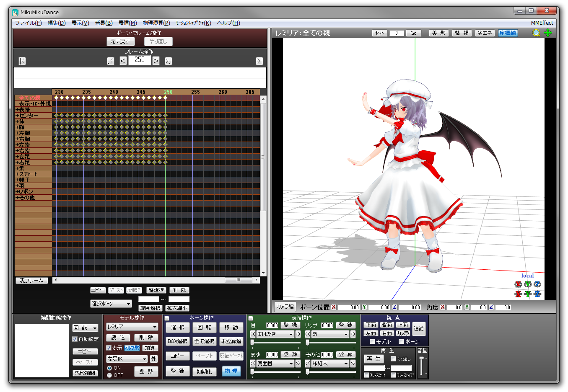Image resolution: width=568 pixels, height=392 pixels.
Task: Open the 左足IK dropdown
Action: (127, 359)
